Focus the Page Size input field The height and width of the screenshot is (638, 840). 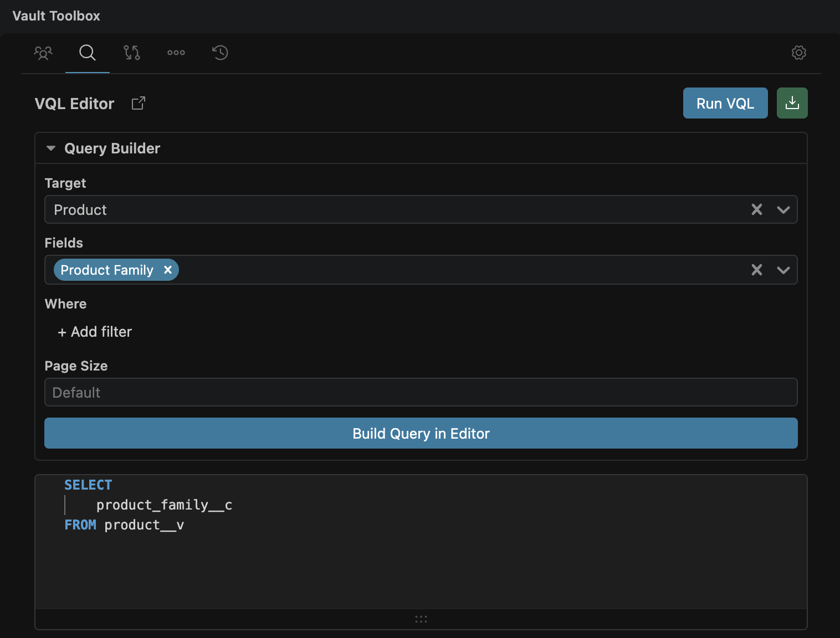[x=421, y=392]
